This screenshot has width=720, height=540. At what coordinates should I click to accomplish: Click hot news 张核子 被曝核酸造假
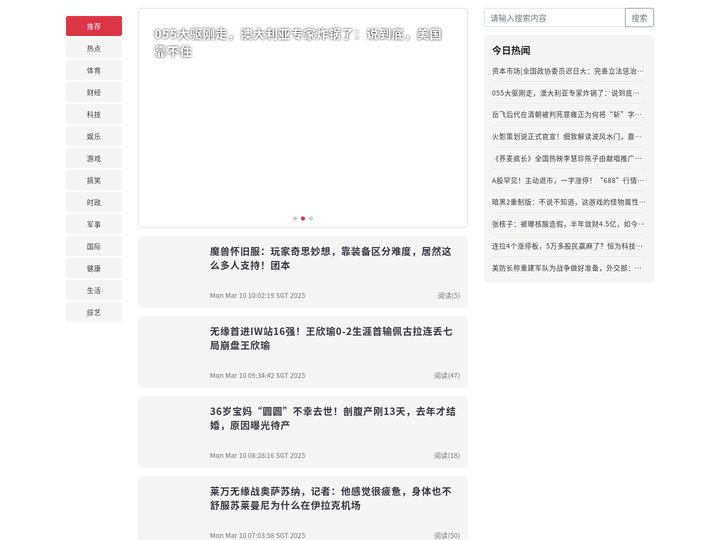pyautogui.click(x=568, y=224)
